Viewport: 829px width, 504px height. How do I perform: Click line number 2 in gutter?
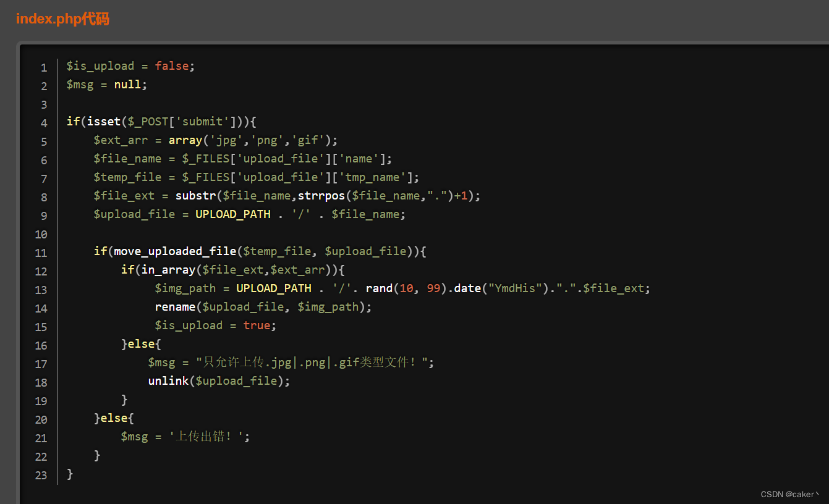coord(44,86)
